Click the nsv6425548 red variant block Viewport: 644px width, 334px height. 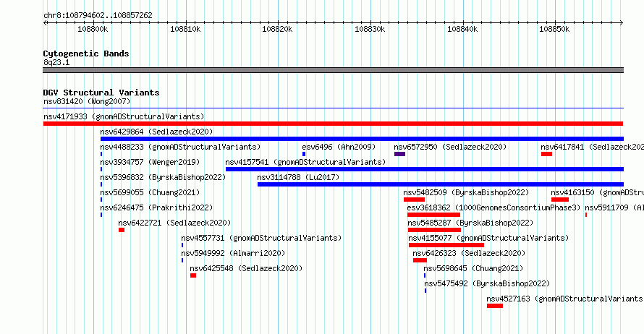click(x=193, y=275)
